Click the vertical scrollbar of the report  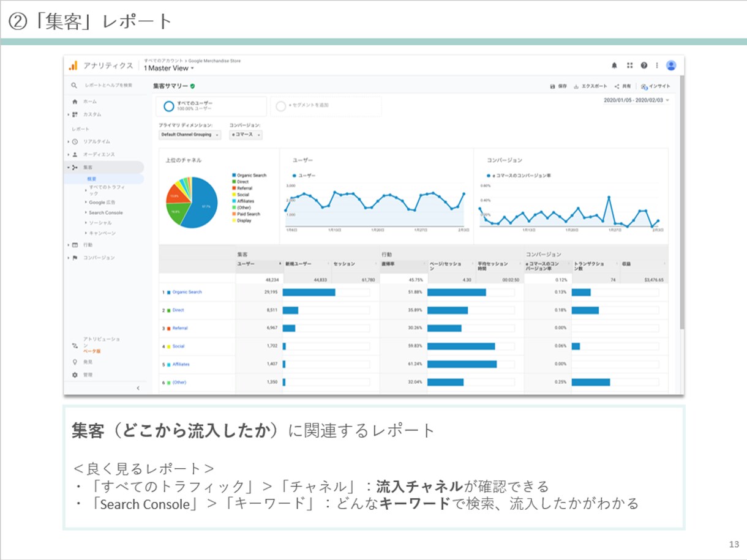tap(681, 202)
